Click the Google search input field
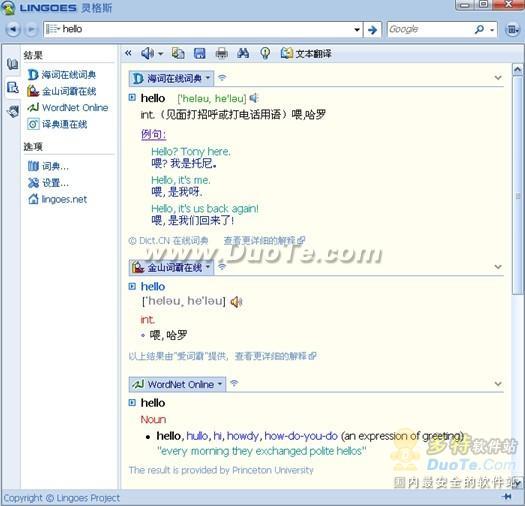 point(430,29)
